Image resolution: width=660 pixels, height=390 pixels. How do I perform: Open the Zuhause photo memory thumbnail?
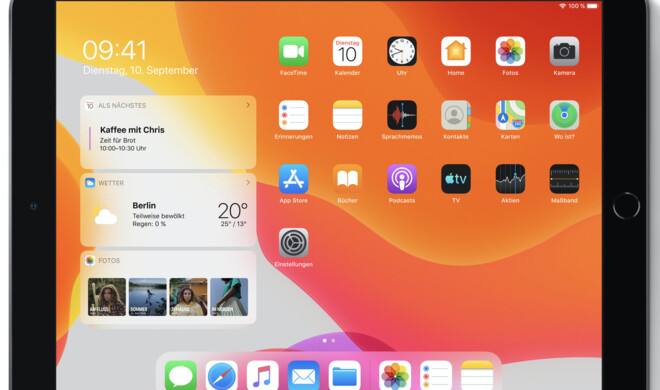[188, 297]
